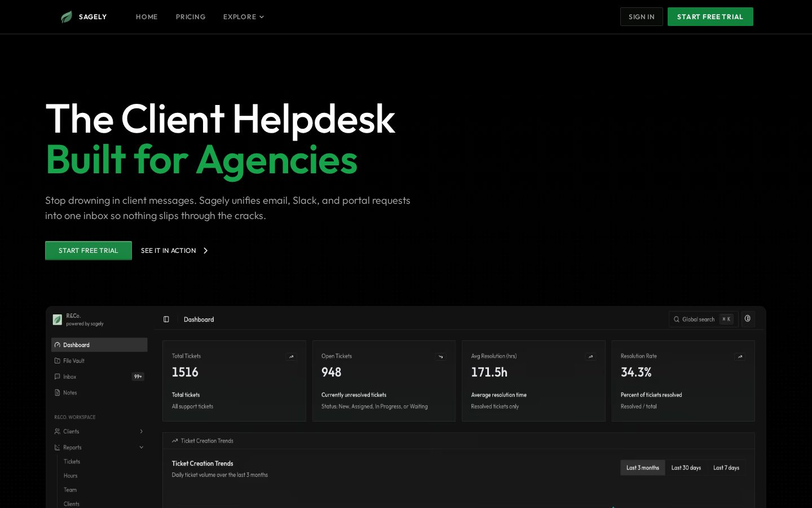Open the Pricing page
Viewport: 812px width, 508px height.
coord(191,17)
